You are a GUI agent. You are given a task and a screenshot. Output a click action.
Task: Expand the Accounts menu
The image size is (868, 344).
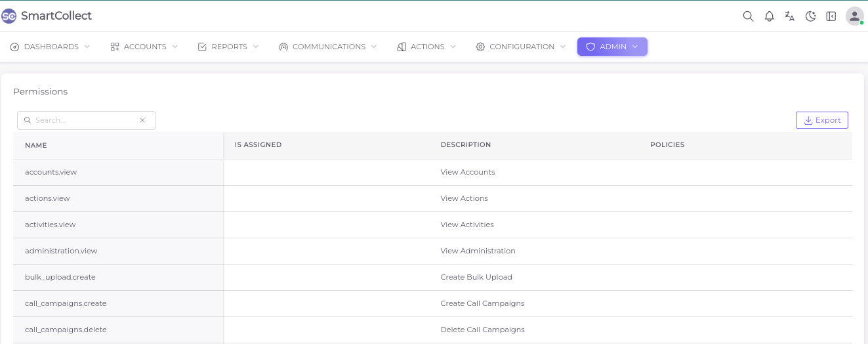(x=144, y=47)
